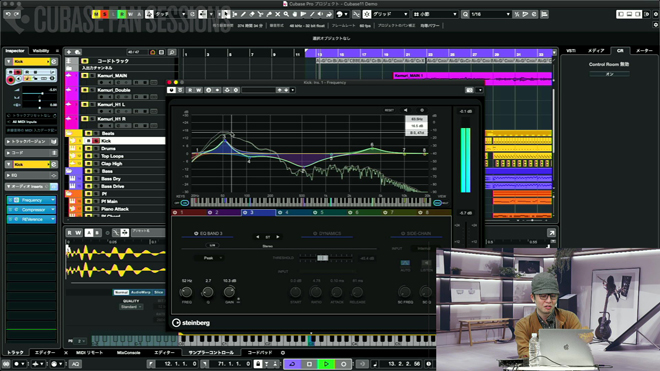The height and width of the screenshot is (371, 660).
Task: Select EQ band 3 tab
Action: [x=258, y=213]
